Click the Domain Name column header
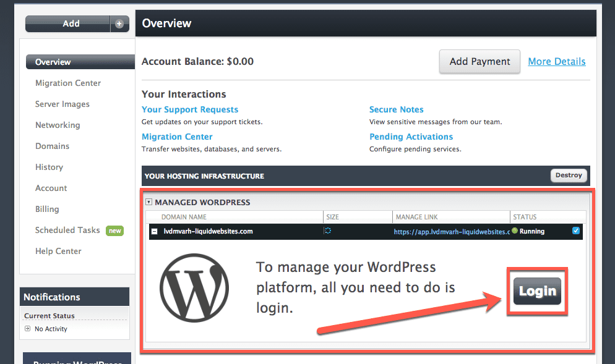 [184, 217]
